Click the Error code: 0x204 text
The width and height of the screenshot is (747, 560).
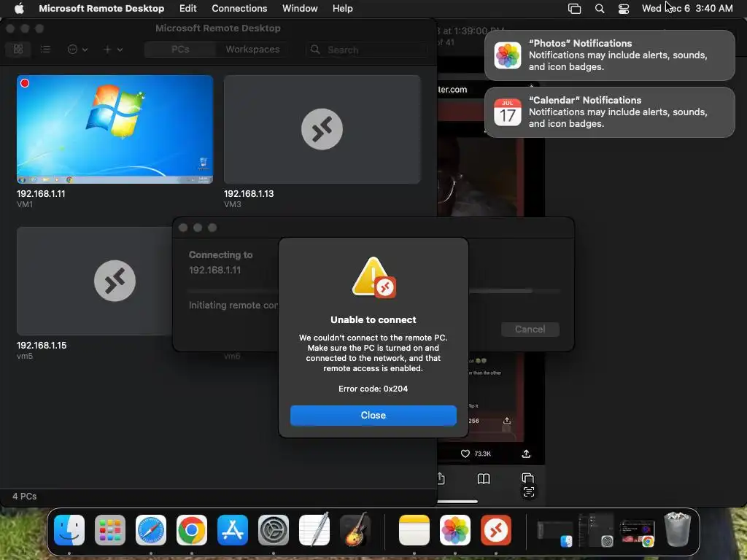[373, 389]
